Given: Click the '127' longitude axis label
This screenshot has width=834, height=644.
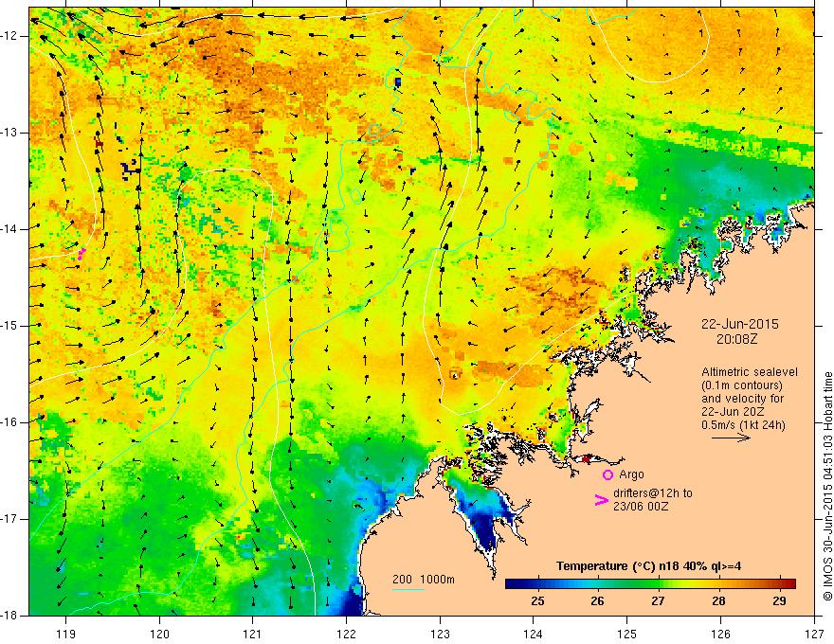Looking at the screenshot, I should [814, 634].
